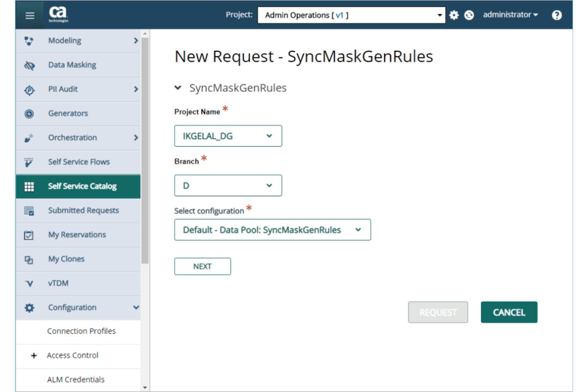Expand the Modeling submenu arrow
Viewport: 588px width, 392px height.
point(136,41)
